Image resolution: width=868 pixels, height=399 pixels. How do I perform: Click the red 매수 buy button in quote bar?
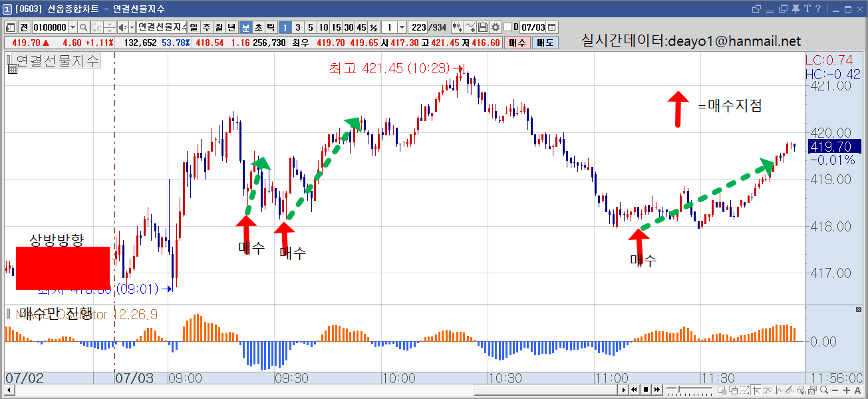tap(517, 43)
